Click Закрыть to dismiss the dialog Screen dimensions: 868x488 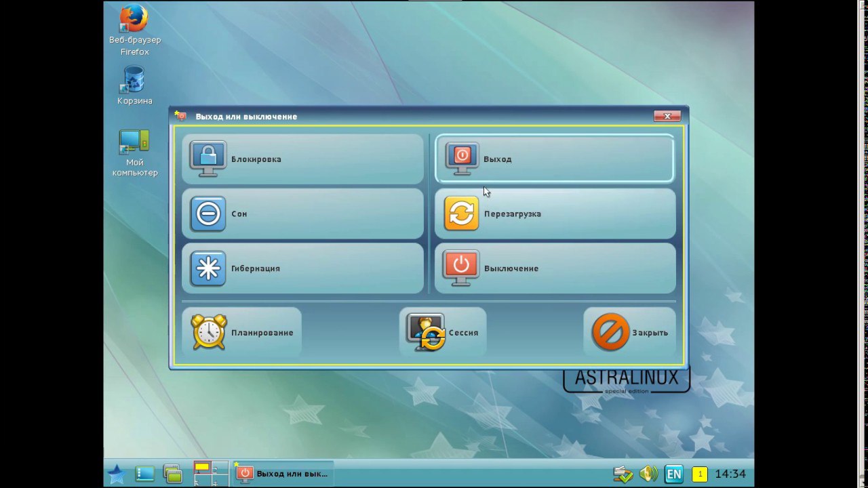point(629,332)
